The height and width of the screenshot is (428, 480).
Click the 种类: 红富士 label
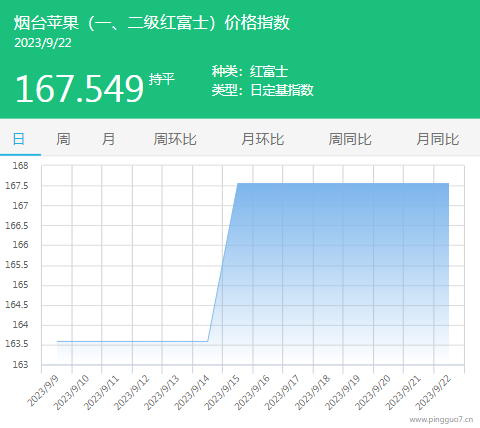pyautogui.click(x=250, y=71)
